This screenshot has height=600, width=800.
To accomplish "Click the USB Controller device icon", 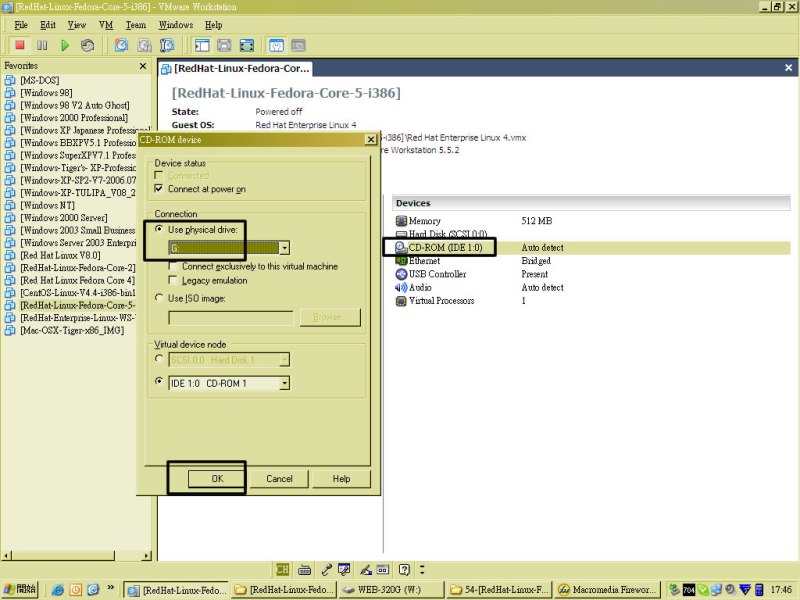I will [x=401, y=274].
